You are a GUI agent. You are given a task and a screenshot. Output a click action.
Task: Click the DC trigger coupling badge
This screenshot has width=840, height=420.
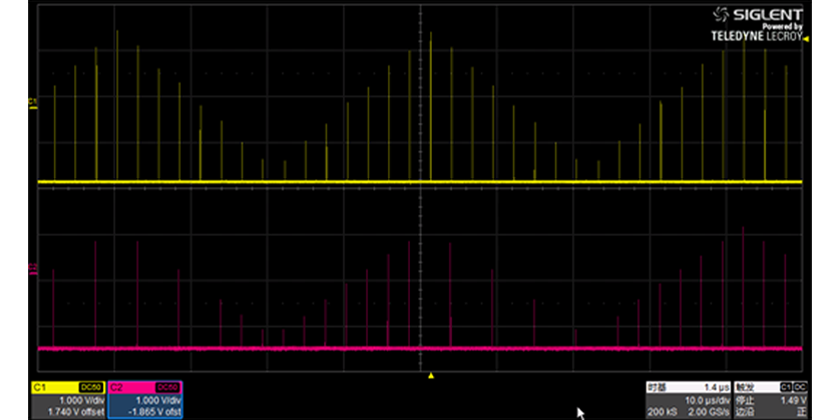pos(799,386)
